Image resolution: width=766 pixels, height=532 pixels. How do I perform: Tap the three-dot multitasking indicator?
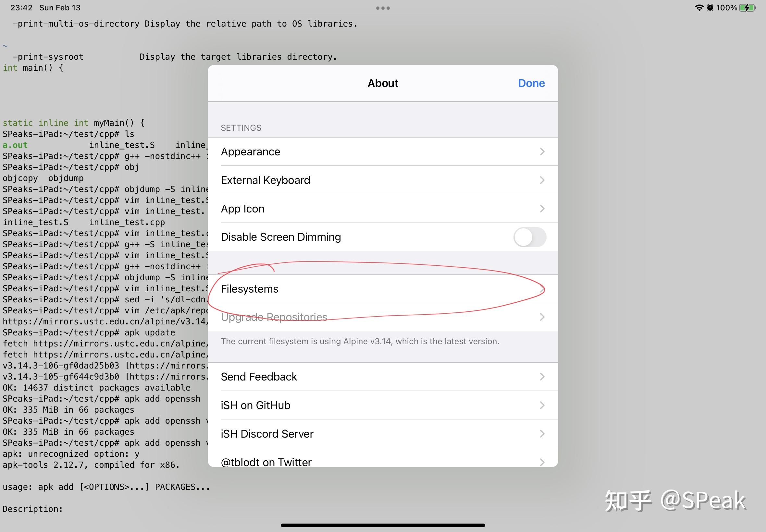click(x=383, y=8)
